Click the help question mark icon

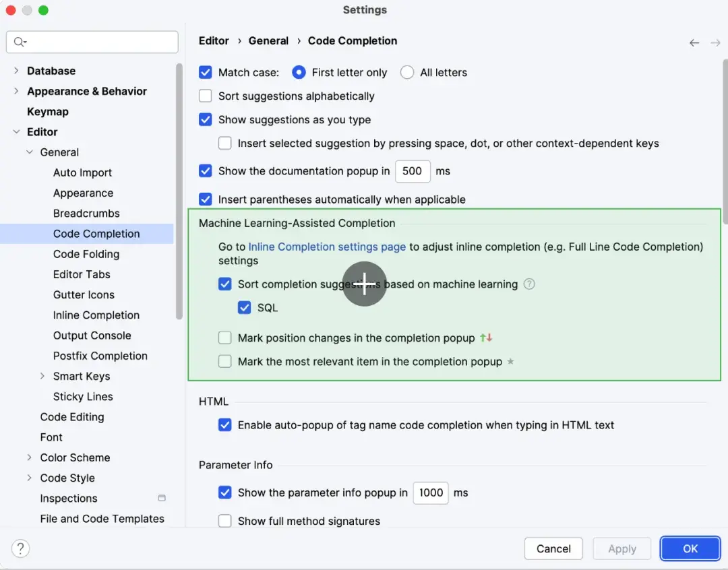coord(20,548)
